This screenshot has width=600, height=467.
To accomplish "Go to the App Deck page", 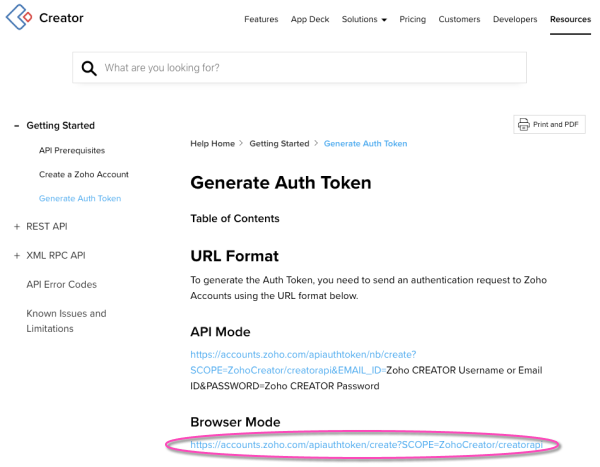I will click(310, 19).
